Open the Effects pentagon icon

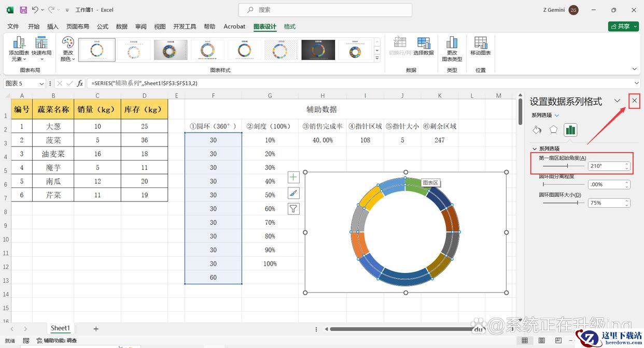pos(553,129)
